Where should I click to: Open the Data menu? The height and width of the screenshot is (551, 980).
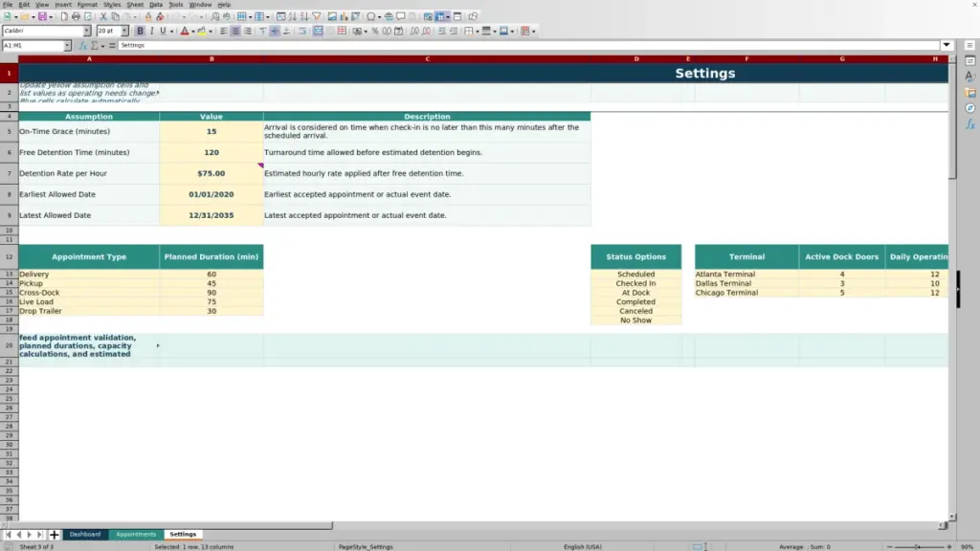[x=156, y=5]
